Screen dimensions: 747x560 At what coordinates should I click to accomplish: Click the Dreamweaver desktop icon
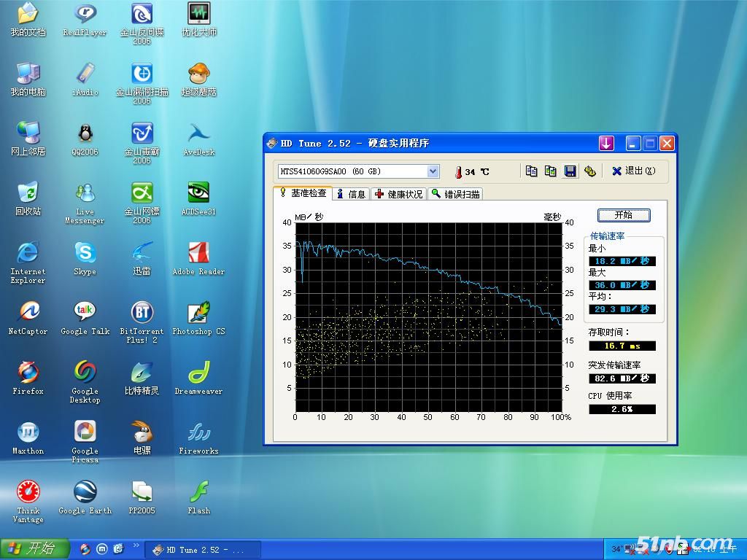(x=198, y=373)
